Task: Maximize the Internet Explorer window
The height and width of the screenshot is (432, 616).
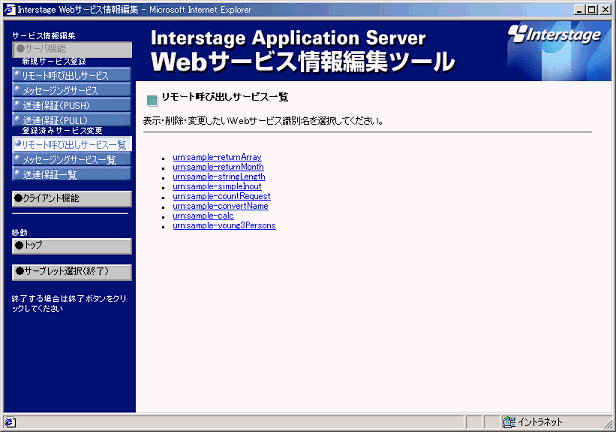Action: [x=592, y=10]
